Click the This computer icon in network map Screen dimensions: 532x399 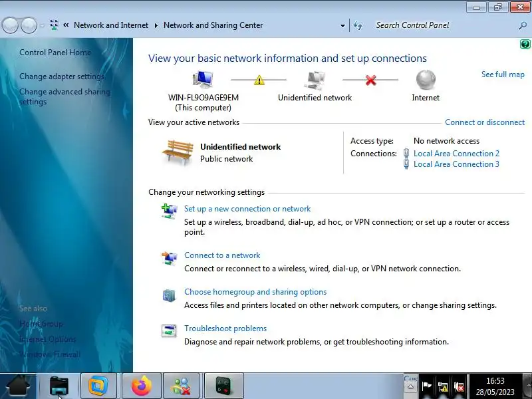click(x=203, y=80)
